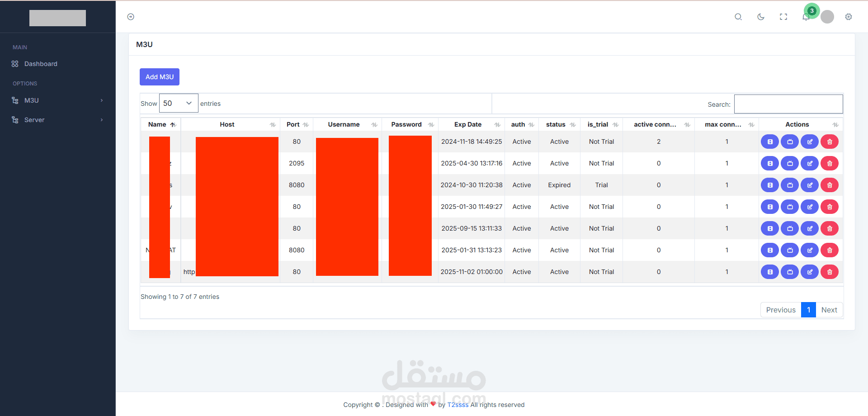Image resolution: width=868 pixels, height=416 pixels.
Task: Click film icon for row expiring 2025-09-15
Action: click(770, 228)
